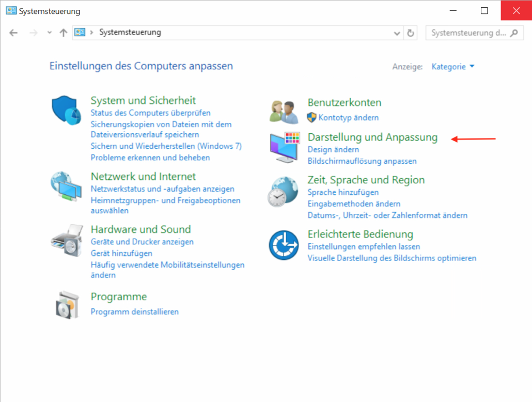Click the Darstellung und Anpassung monitor icon
Viewport: 532px width, 402px height.
coord(285,147)
